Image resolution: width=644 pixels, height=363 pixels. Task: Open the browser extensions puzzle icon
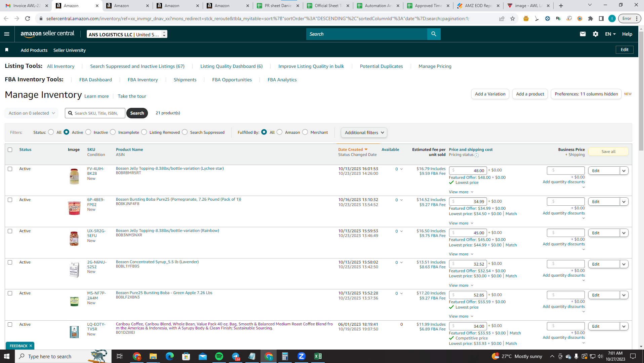(591, 18)
